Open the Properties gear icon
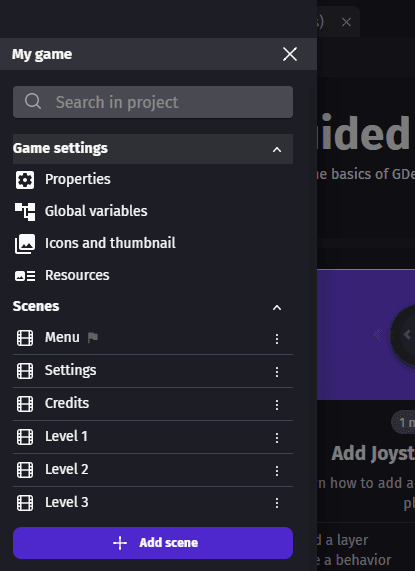This screenshot has width=415, height=571. 25,180
